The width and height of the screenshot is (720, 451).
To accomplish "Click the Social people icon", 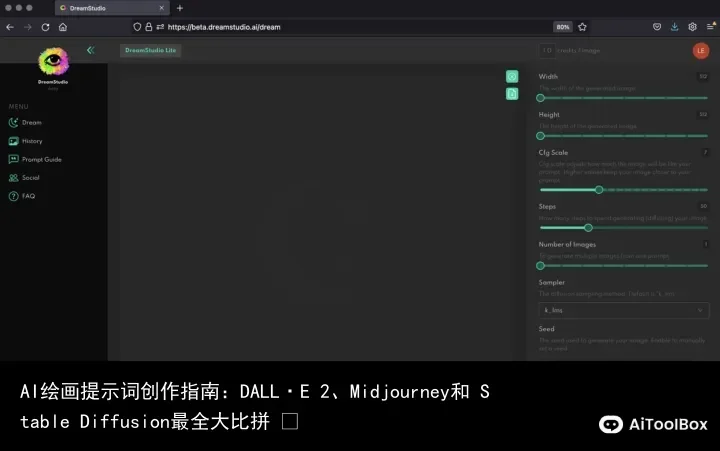I will (x=13, y=178).
